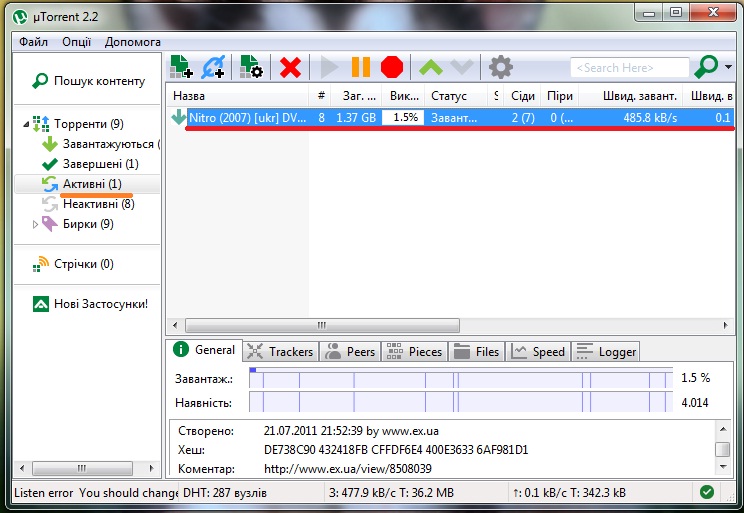Open the Опції menu
Viewport: 744px width, 513px height.
76,42
